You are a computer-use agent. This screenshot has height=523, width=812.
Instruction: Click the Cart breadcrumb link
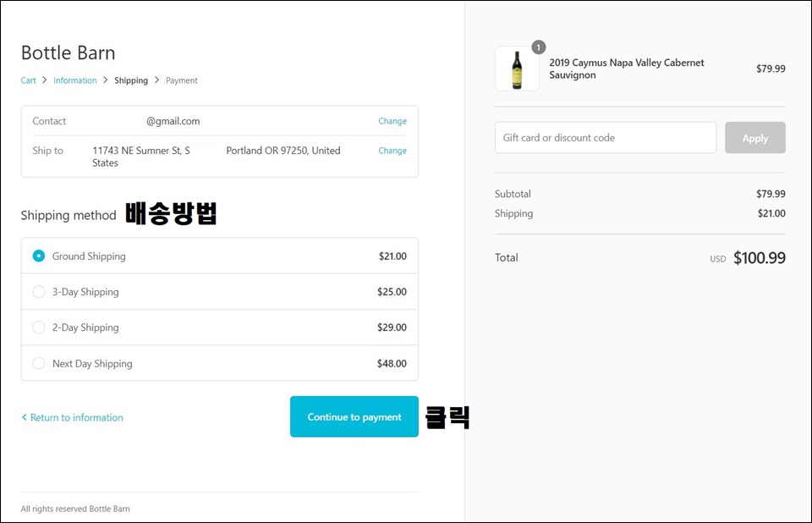(29, 80)
